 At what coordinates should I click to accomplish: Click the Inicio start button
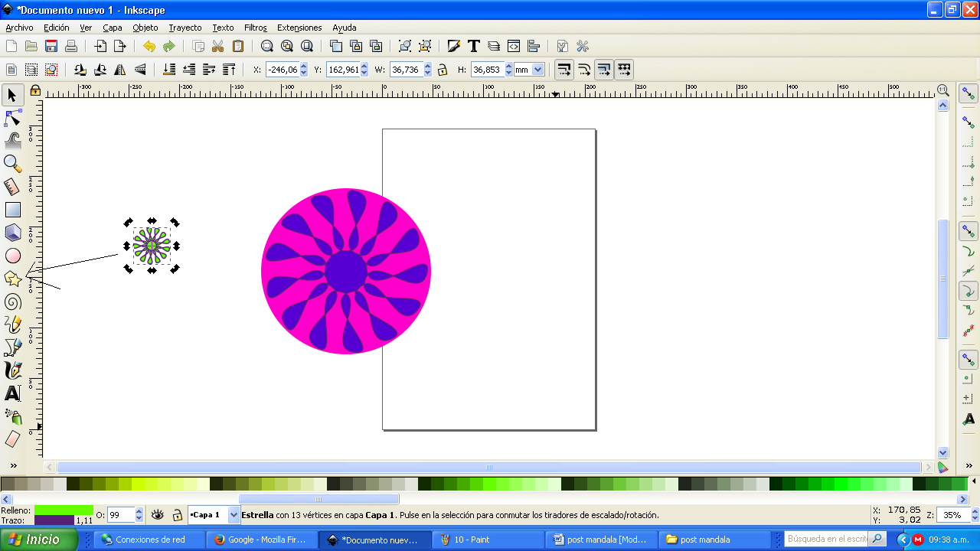click(x=38, y=540)
